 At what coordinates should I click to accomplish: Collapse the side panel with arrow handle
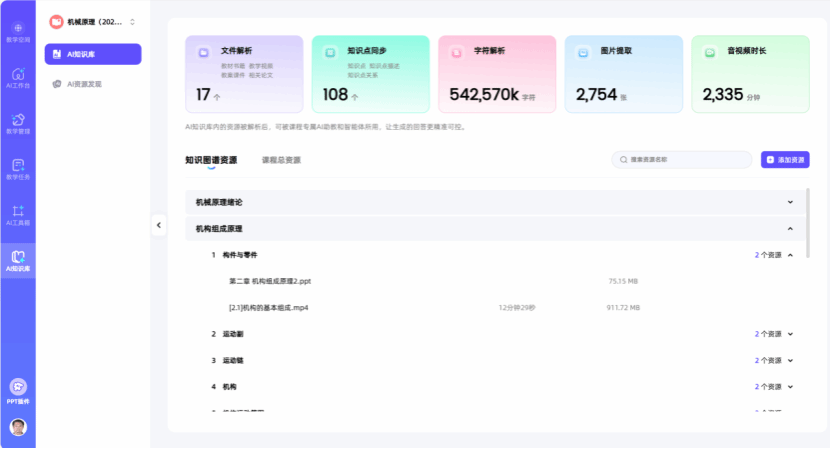point(158,225)
